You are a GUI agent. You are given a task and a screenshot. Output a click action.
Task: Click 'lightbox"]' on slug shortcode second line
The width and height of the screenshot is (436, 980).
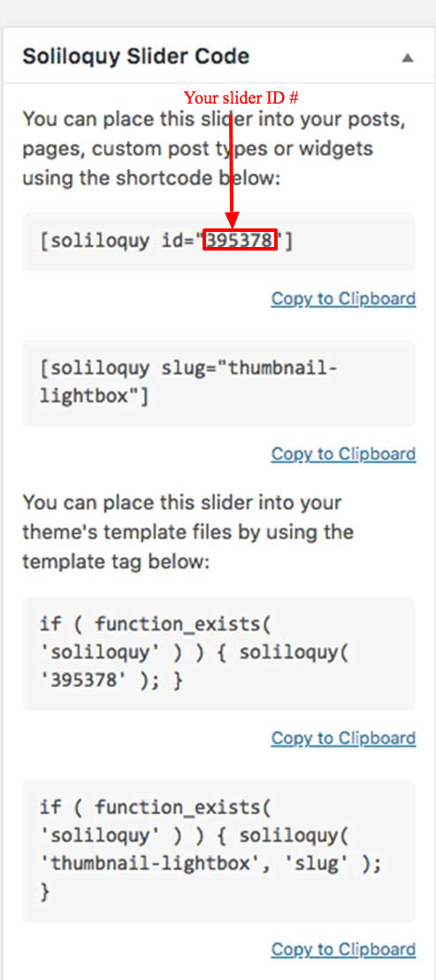(95, 397)
